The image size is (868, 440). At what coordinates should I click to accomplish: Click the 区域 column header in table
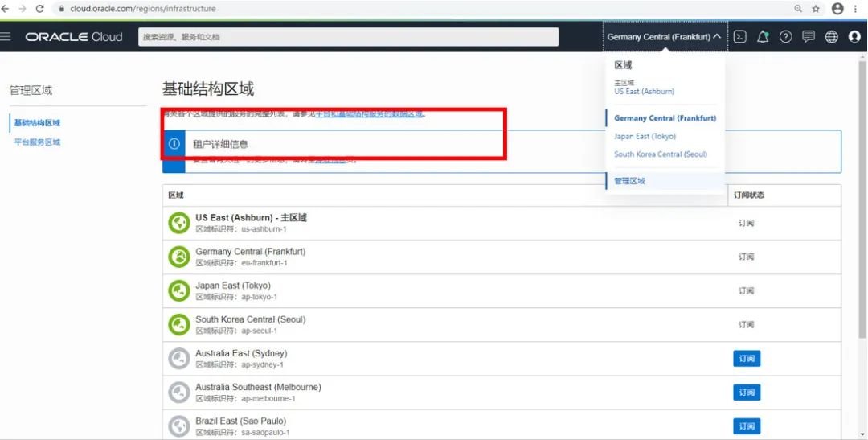[176, 195]
